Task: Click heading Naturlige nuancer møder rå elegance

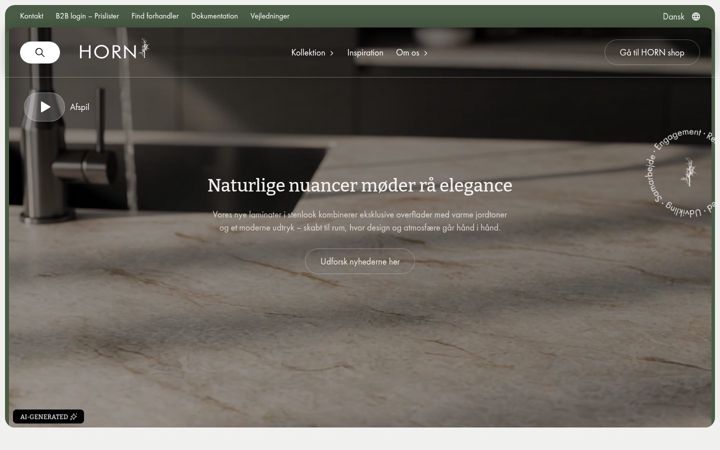Action: click(x=360, y=186)
